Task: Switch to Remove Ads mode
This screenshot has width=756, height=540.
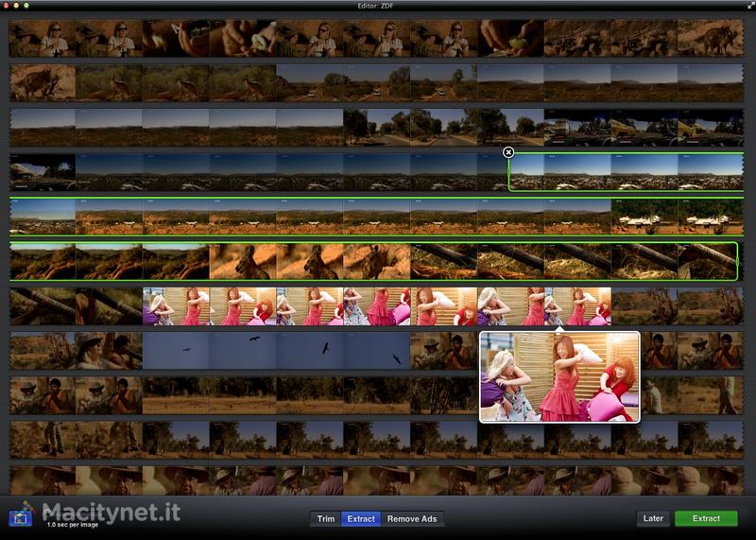Action: (412, 519)
